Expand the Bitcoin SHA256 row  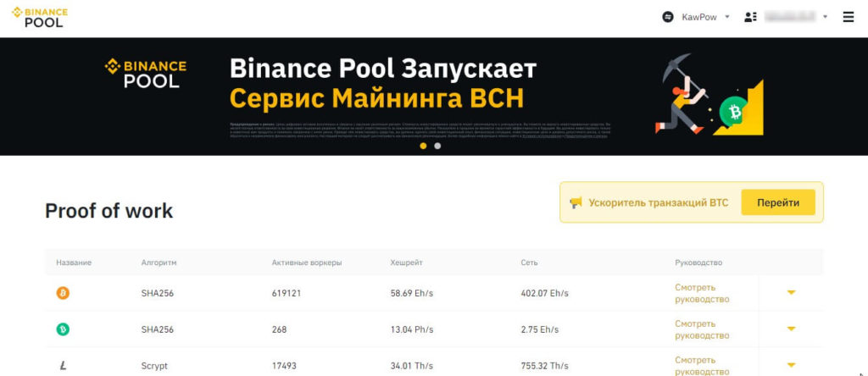point(791,293)
